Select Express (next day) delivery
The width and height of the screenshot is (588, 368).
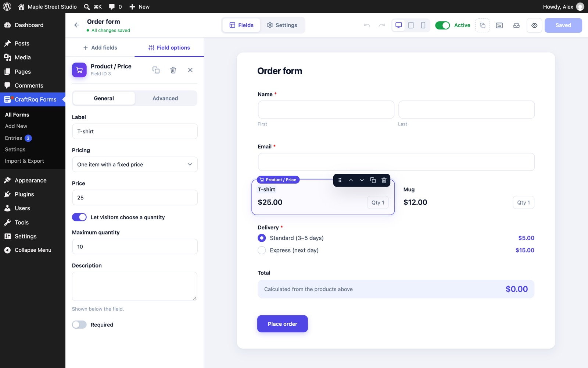pyautogui.click(x=262, y=250)
